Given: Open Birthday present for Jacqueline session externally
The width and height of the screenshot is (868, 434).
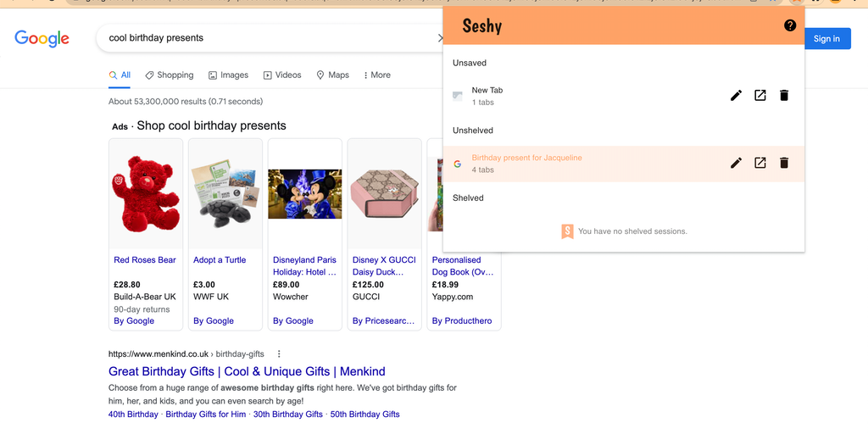Looking at the screenshot, I should [760, 163].
